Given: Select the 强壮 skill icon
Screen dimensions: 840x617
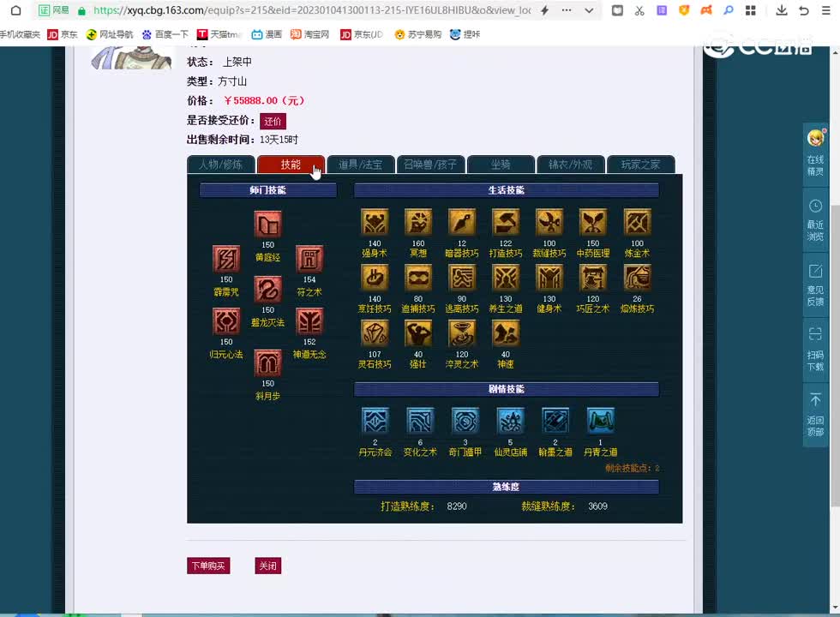Looking at the screenshot, I should [418, 333].
